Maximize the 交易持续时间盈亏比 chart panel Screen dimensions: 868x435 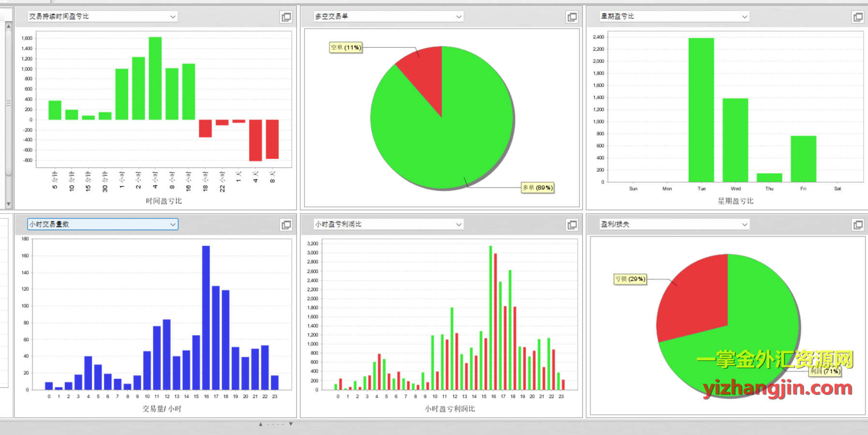pyautogui.click(x=286, y=17)
